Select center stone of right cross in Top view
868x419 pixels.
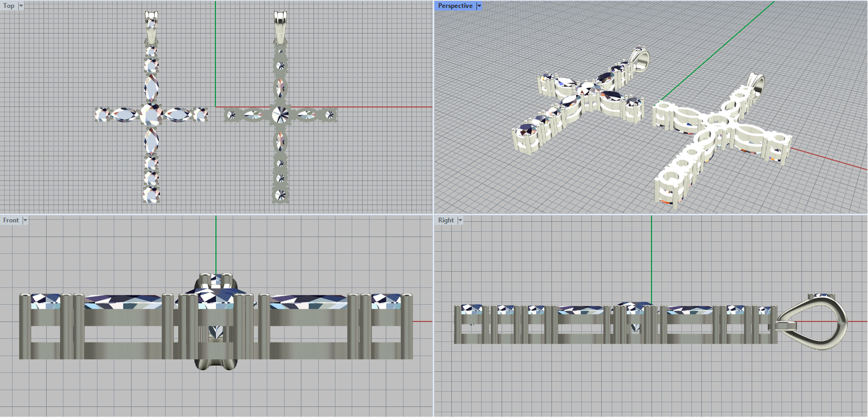click(x=280, y=115)
